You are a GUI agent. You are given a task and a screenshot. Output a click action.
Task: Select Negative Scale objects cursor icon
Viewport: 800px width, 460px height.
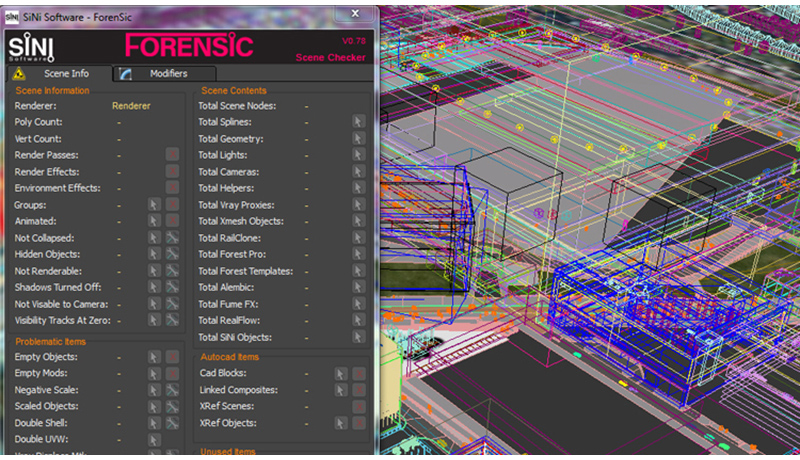[154, 390]
